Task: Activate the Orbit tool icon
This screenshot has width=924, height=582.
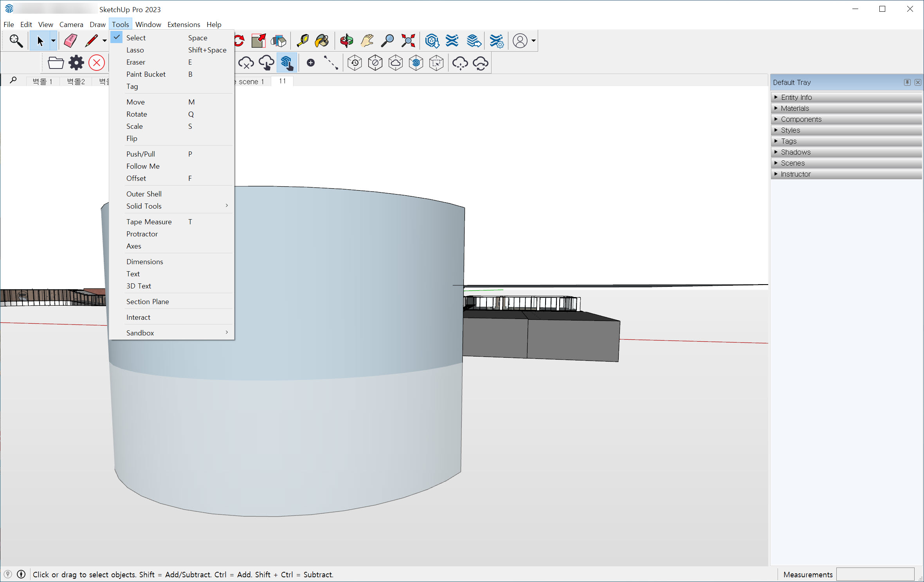Action: coord(346,41)
